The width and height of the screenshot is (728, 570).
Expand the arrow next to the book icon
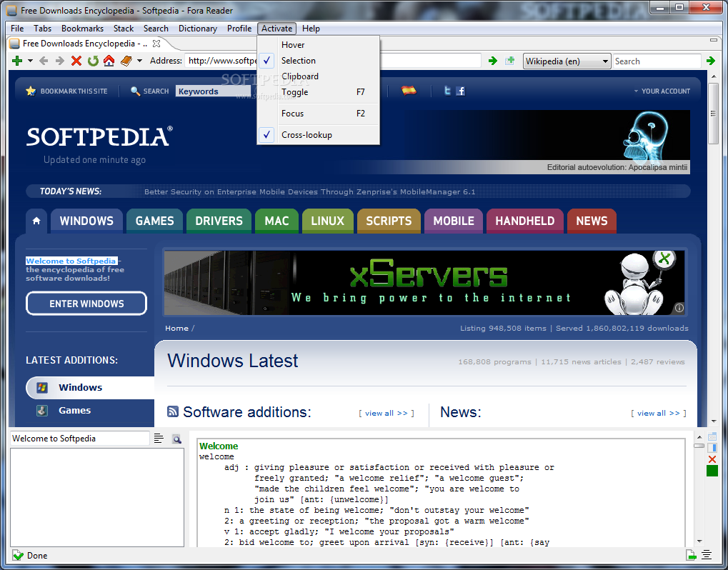point(139,61)
